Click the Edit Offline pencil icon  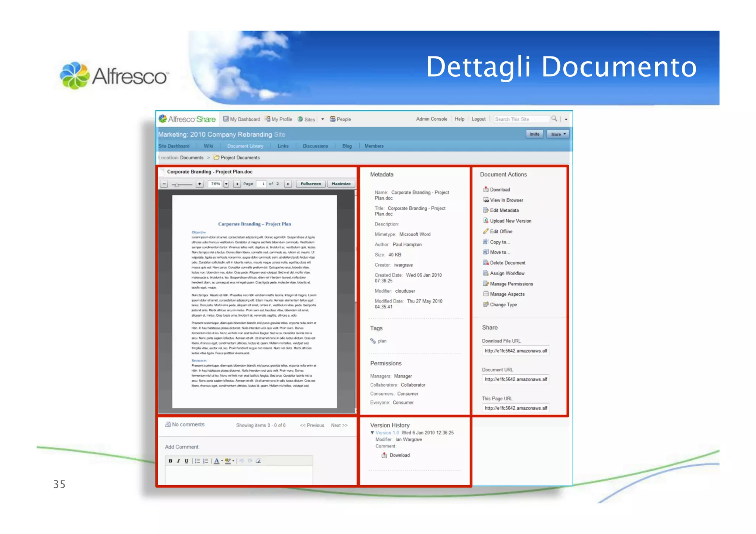486,231
